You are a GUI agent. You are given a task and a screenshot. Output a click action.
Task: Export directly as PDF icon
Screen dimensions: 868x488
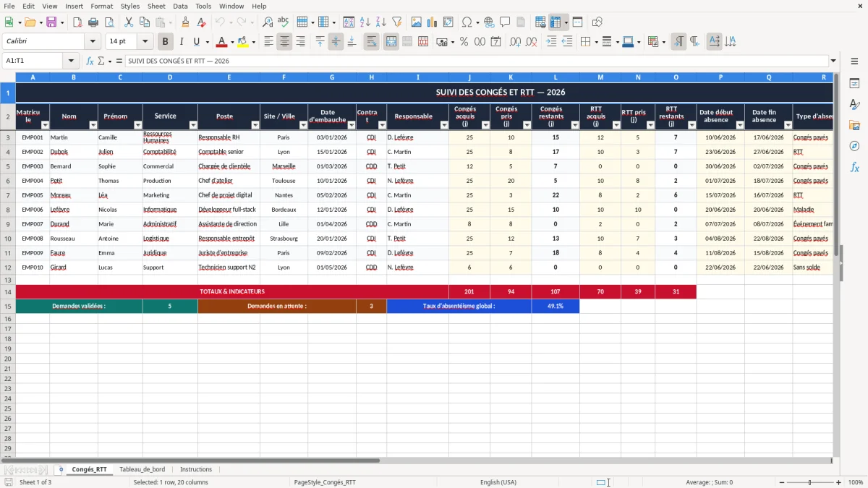pos(77,22)
